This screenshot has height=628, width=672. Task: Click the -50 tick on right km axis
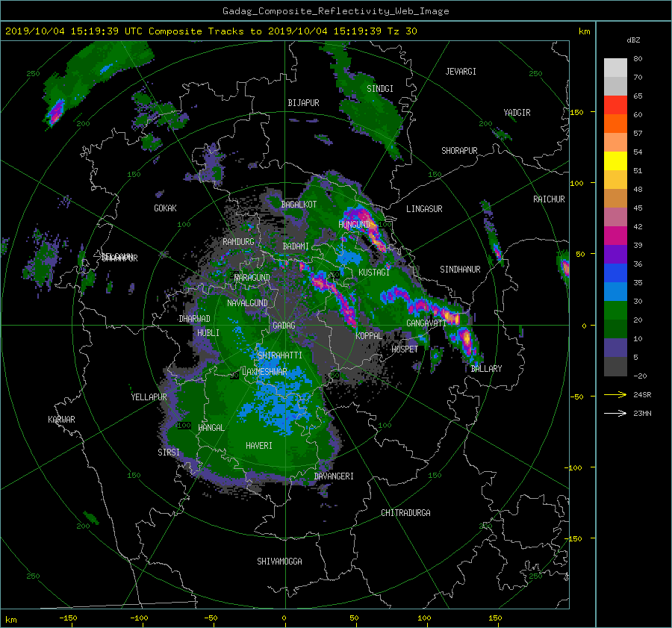click(576, 397)
